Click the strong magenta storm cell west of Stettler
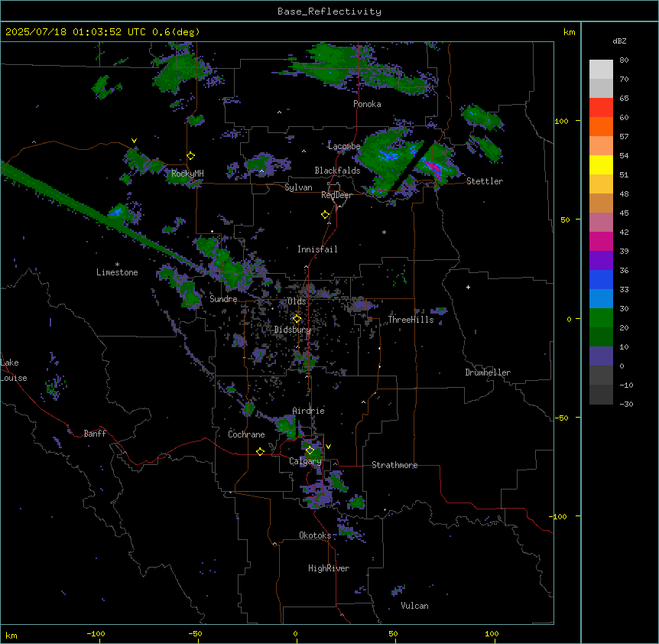The image size is (659, 644). pos(434,168)
